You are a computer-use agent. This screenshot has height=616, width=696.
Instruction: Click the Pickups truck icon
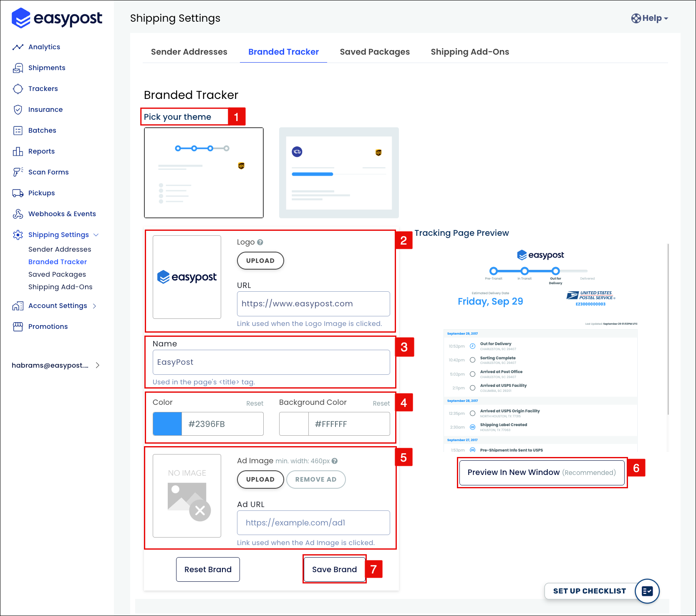pos(18,193)
